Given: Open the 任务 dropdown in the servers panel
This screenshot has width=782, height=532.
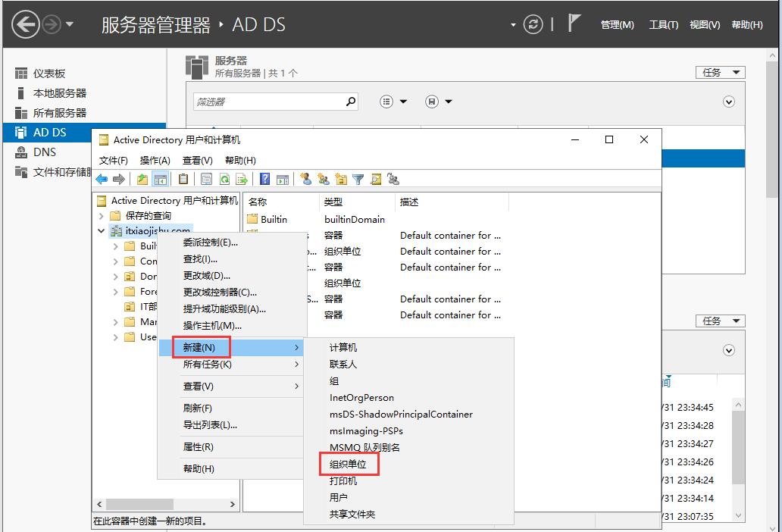Looking at the screenshot, I should click(x=719, y=72).
